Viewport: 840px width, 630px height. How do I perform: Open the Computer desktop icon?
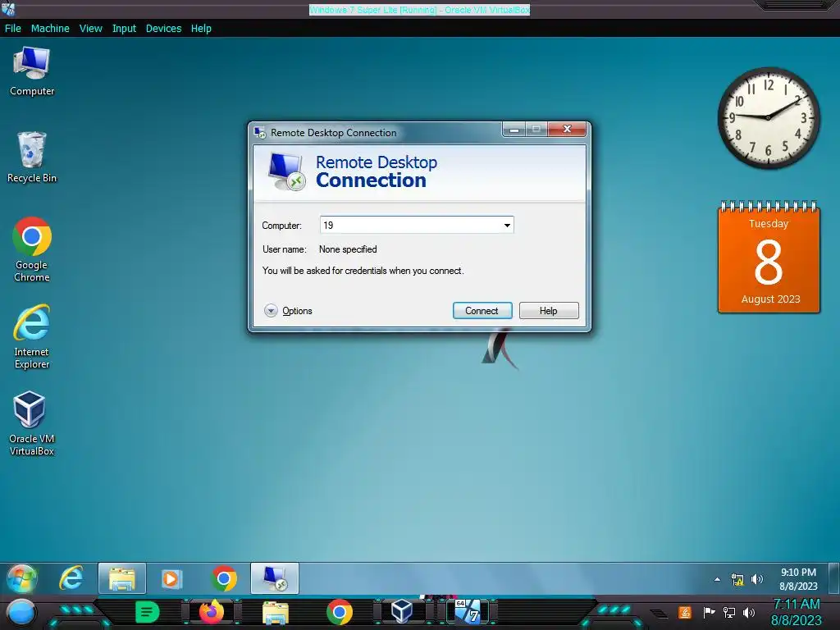(32, 71)
